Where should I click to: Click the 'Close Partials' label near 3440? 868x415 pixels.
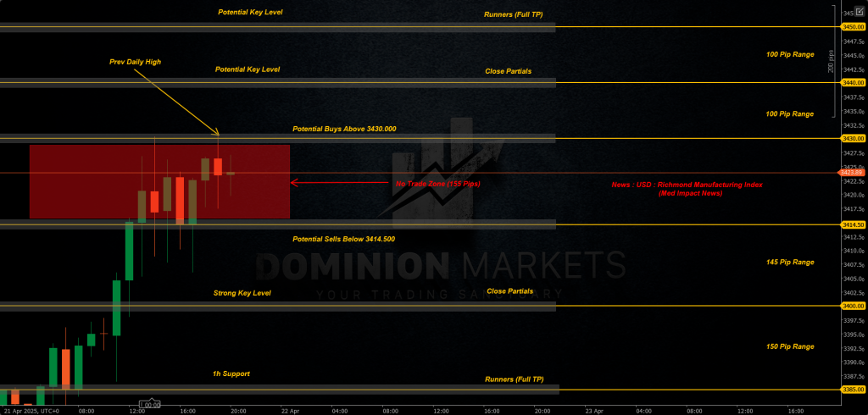click(x=509, y=71)
